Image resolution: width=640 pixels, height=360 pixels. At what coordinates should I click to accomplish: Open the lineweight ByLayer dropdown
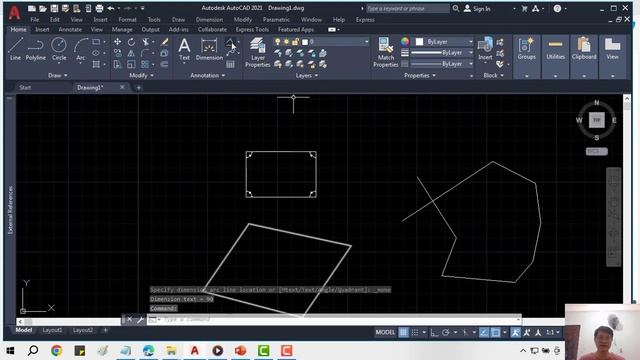click(x=470, y=53)
